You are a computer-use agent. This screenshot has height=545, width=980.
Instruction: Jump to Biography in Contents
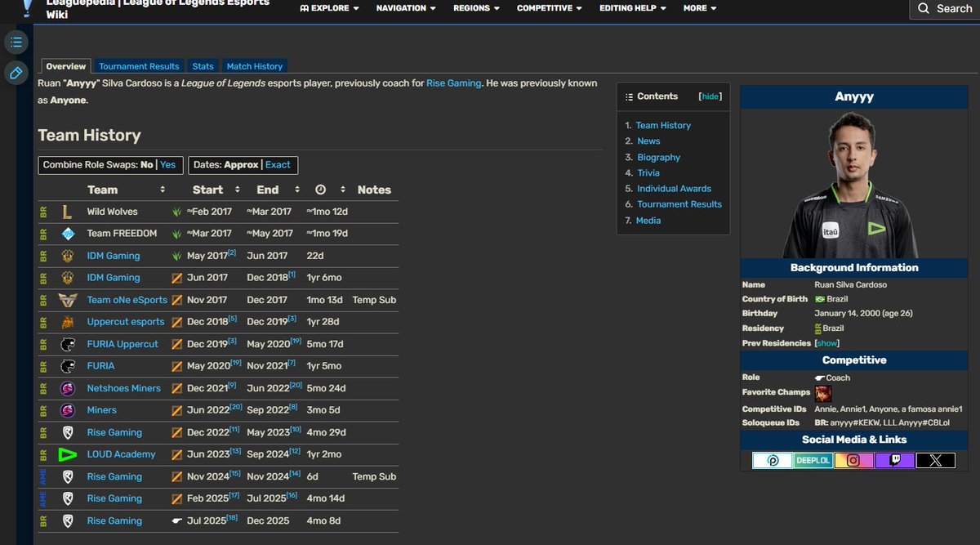click(x=659, y=157)
